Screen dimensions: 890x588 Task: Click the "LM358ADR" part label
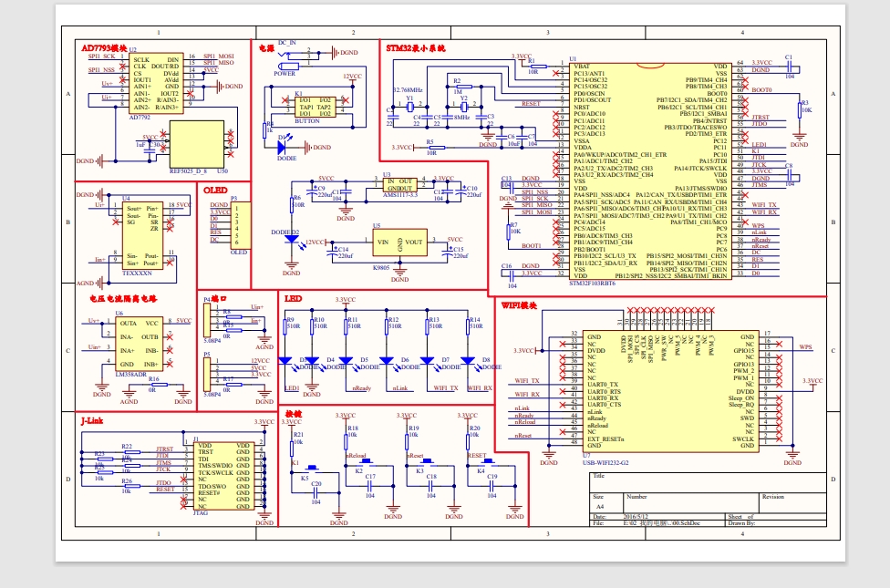click(x=130, y=375)
